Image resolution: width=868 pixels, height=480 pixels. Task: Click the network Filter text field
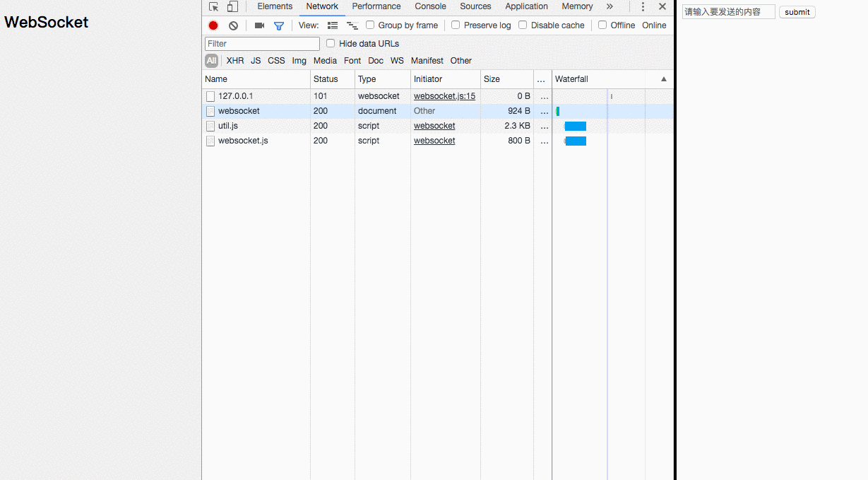tap(262, 44)
